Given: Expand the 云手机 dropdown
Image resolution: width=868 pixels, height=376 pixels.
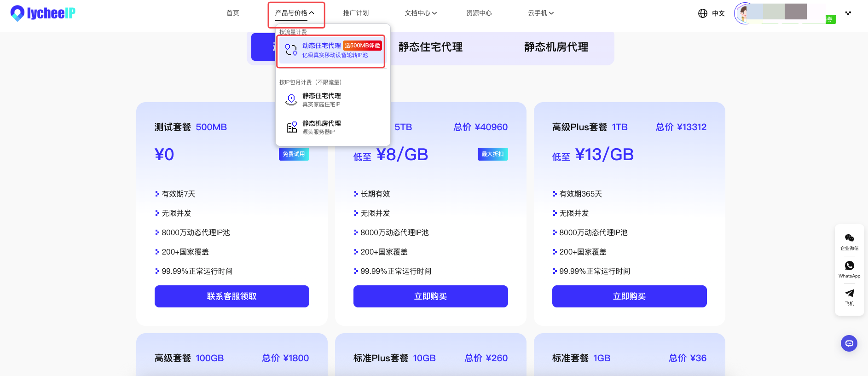Looking at the screenshot, I should click(x=541, y=13).
